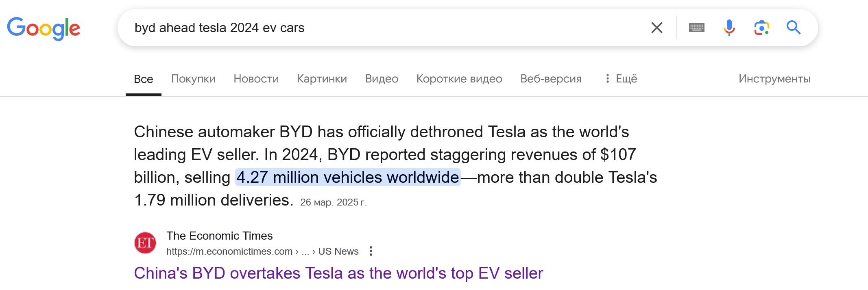Open the on-screen keyboard icon
Image resolution: width=868 pixels, height=290 pixels.
[696, 28]
